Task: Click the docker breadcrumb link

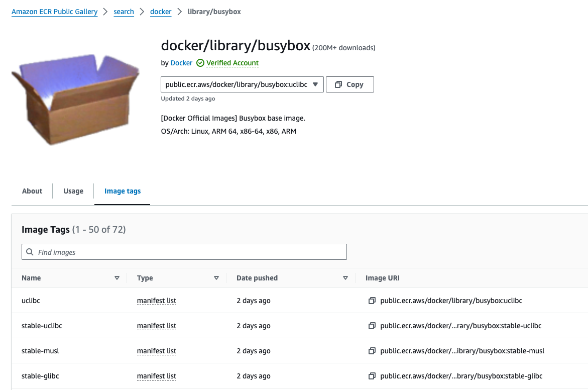Action: pyautogui.click(x=161, y=12)
